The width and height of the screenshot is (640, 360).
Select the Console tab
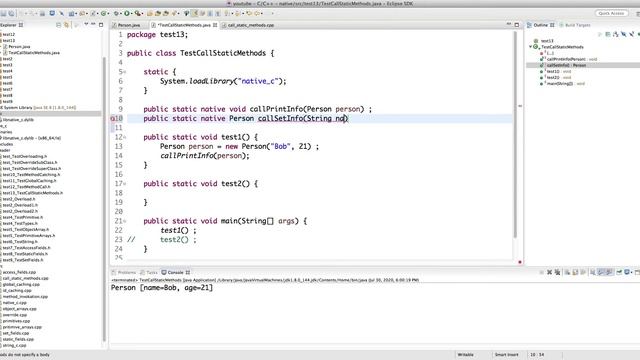coord(176,272)
